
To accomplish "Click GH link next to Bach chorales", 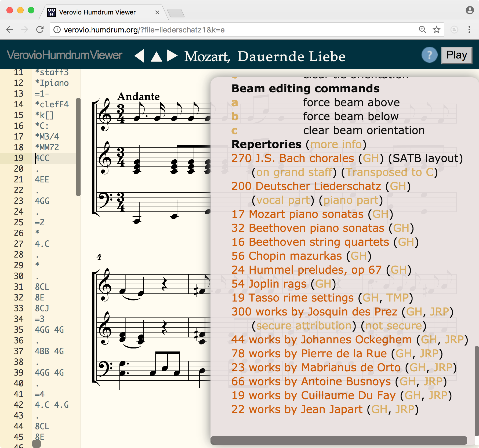I will point(371,158).
